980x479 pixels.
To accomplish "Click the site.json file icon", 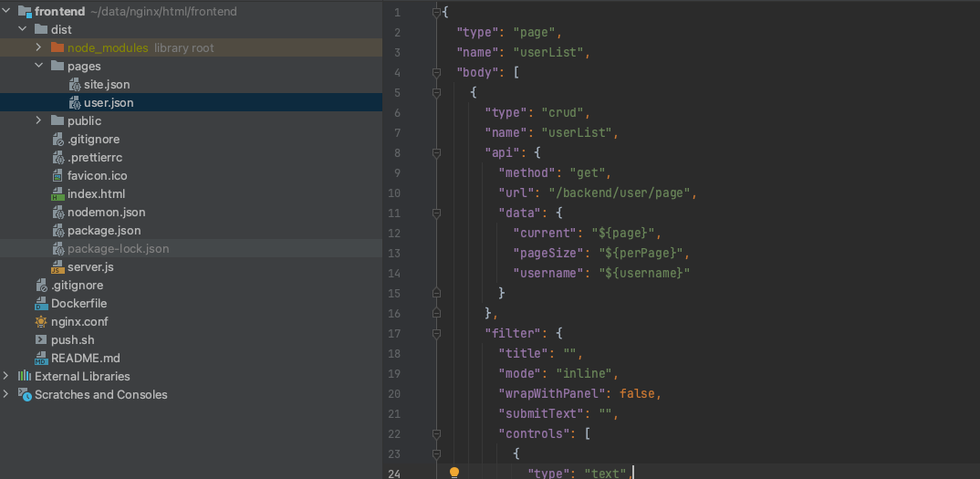I will coord(75,85).
